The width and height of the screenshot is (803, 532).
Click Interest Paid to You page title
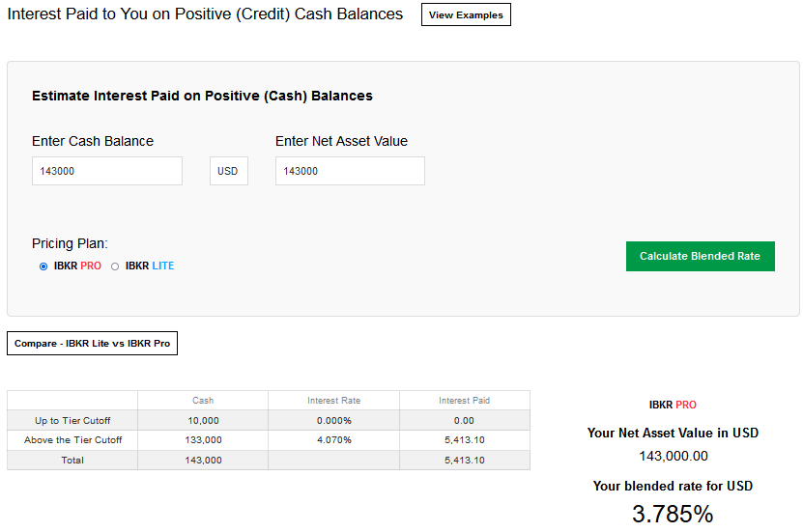[x=205, y=14]
